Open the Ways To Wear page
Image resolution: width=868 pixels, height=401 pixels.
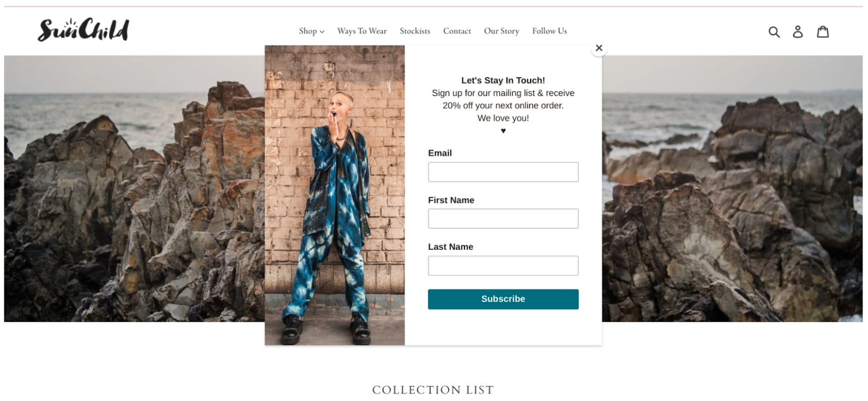click(362, 31)
